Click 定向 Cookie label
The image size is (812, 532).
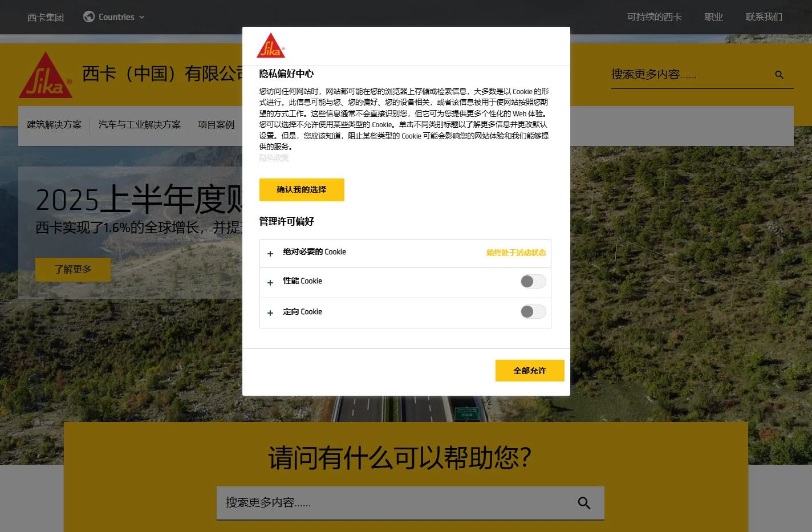pyautogui.click(x=303, y=312)
